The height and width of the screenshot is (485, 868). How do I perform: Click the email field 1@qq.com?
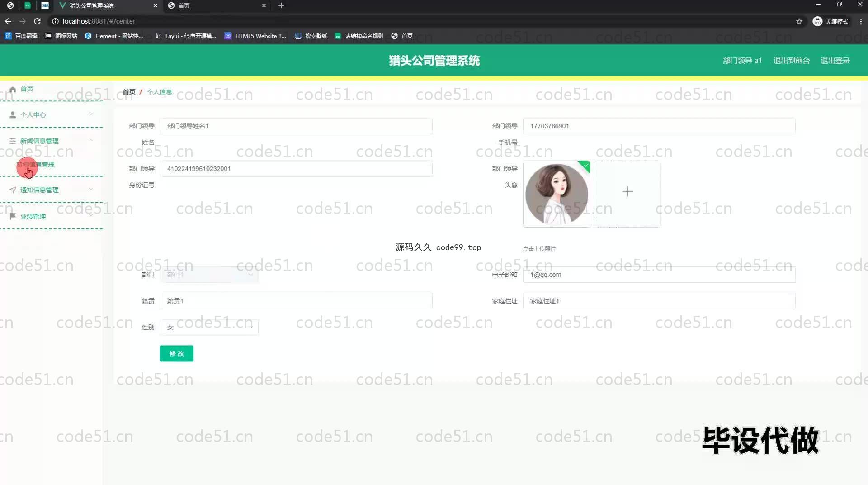pyautogui.click(x=659, y=275)
